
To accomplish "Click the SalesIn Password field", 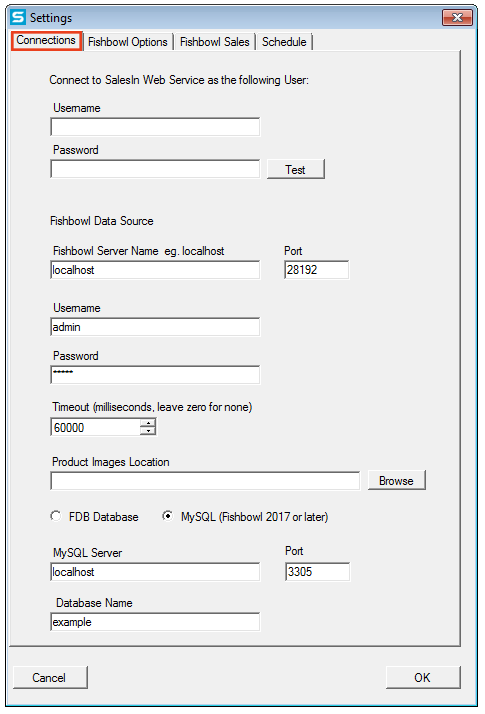I will 155,169.
